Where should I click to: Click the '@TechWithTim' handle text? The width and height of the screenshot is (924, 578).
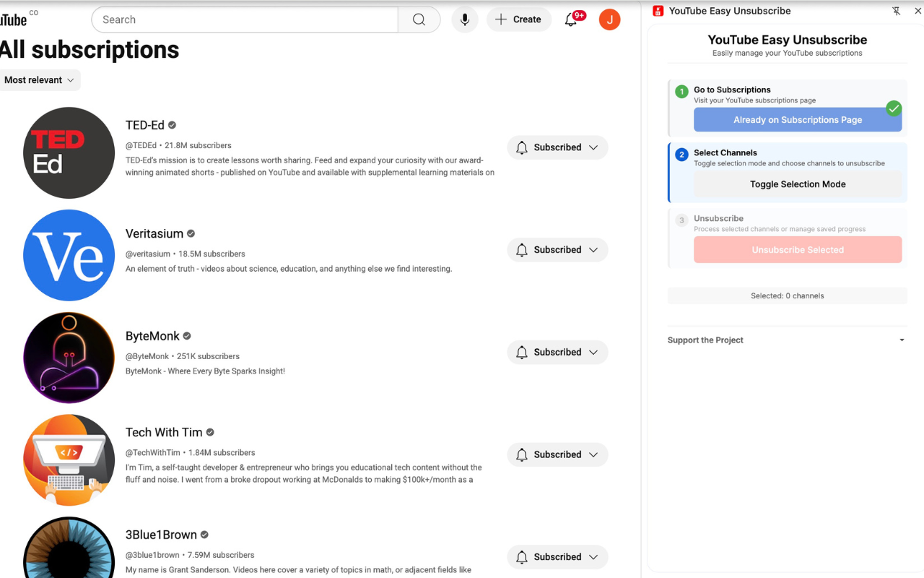[154, 452]
